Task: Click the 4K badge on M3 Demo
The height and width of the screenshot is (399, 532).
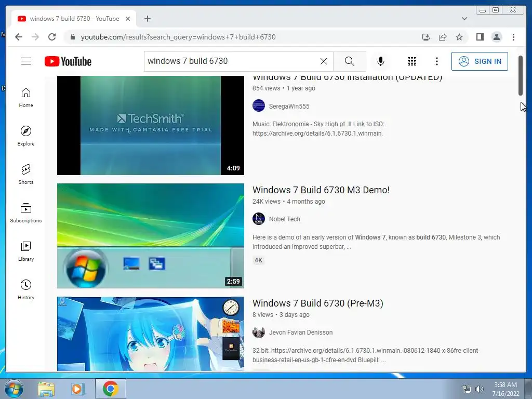Action: [x=259, y=260]
